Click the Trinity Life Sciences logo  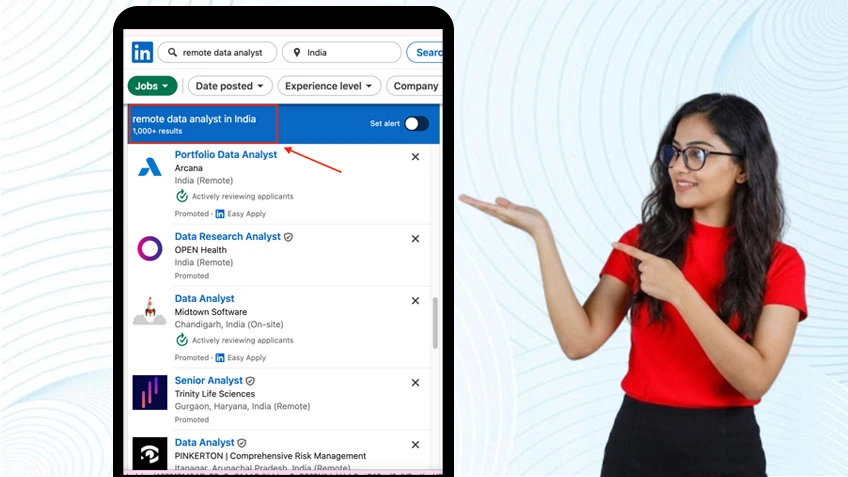pos(150,393)
